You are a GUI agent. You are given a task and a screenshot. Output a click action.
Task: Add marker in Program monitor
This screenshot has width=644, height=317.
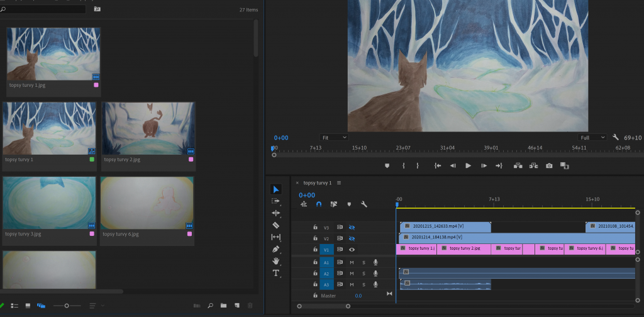coord(387,165)
